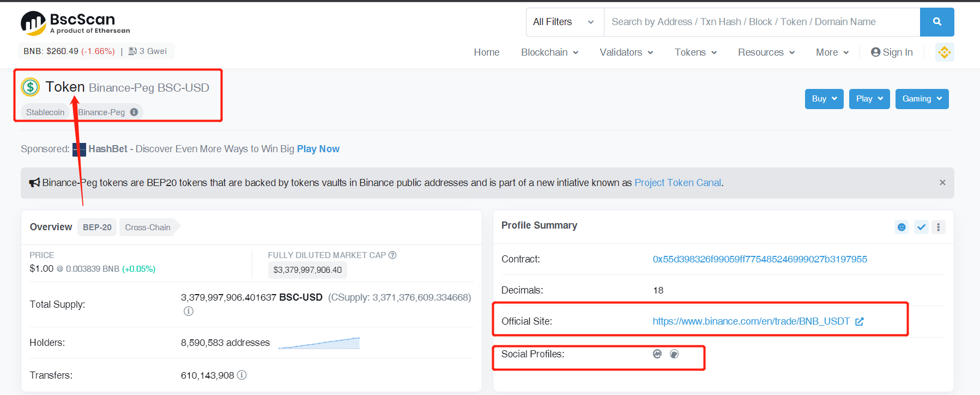Click the smiley face reputation icon
This screenshot has width=980, height=395.
click(x=902, y=227)
